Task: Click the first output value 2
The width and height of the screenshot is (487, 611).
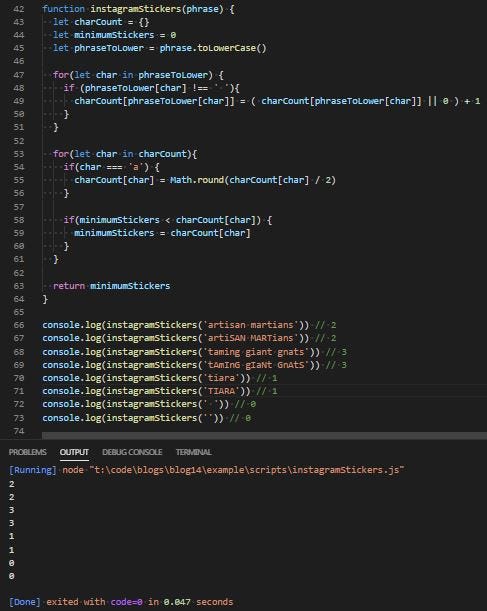Action: [12, 484]
